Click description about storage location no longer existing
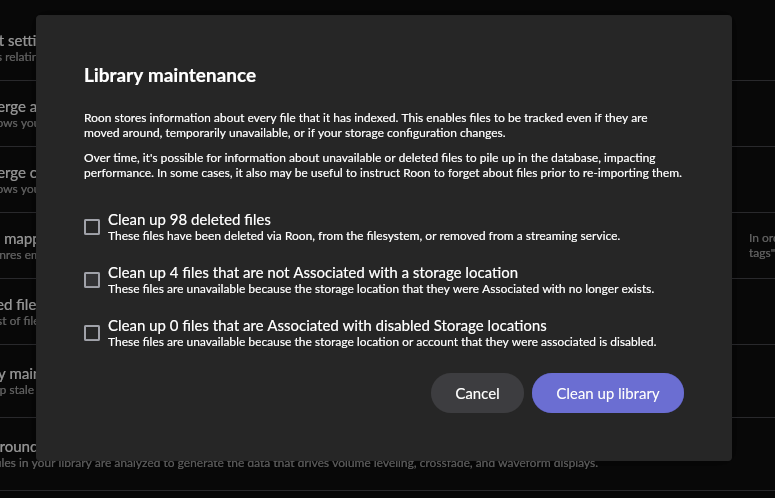Image resolution: width=775 pixels, height=498 pixels. point(381,289)
